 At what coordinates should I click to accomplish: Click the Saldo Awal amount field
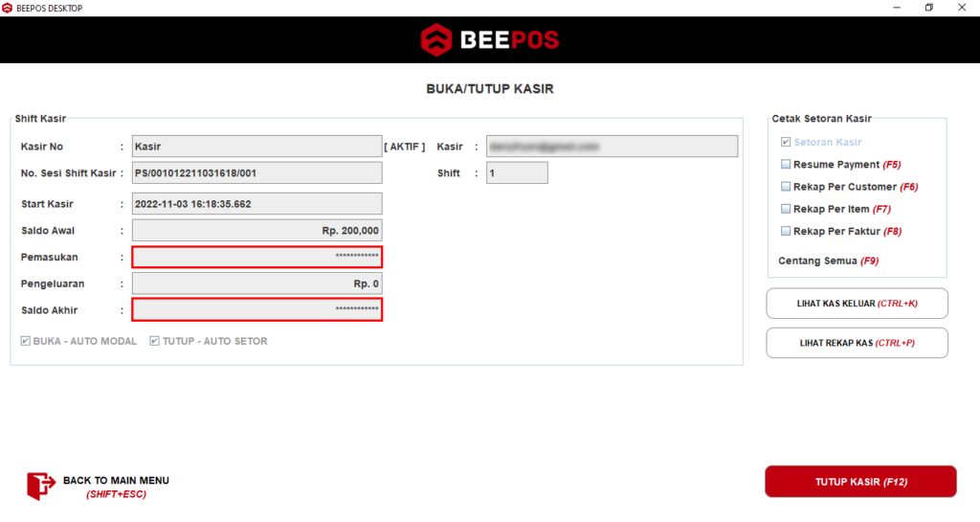pos(256,231)
